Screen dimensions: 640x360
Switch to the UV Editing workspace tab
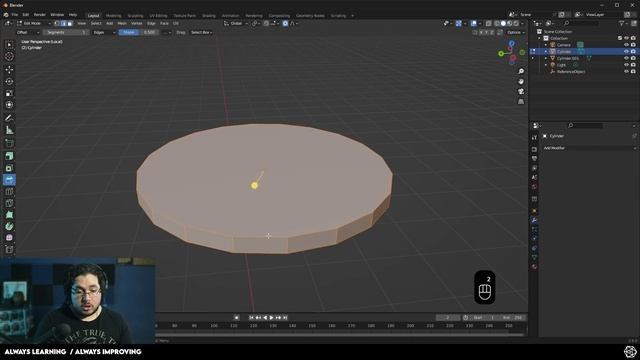pos(158,16)
